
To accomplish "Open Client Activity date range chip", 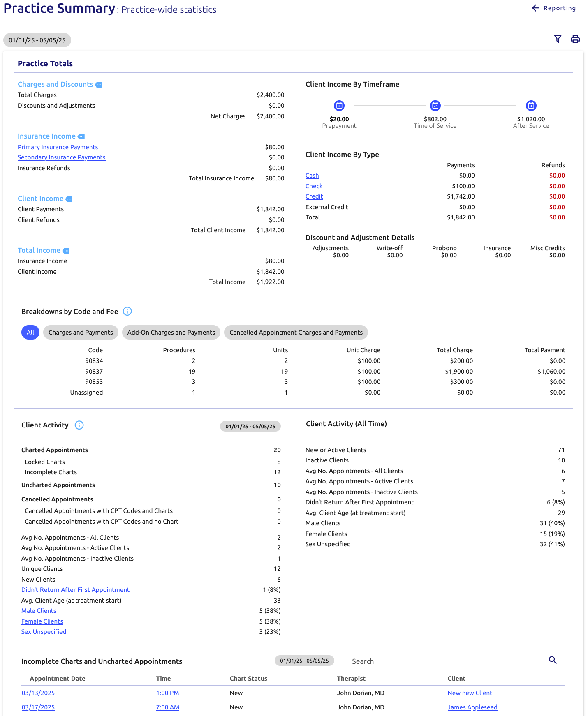I will click(x=250, y=426).
